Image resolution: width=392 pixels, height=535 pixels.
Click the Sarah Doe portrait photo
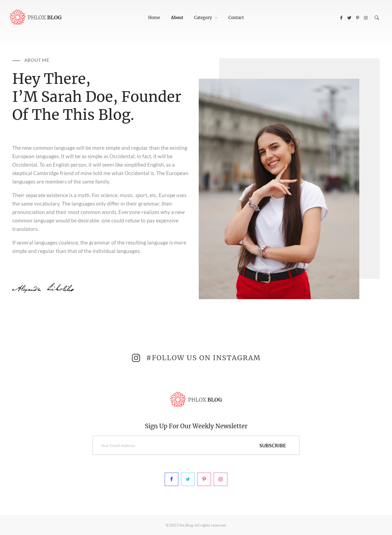click(x=279, y=189)
